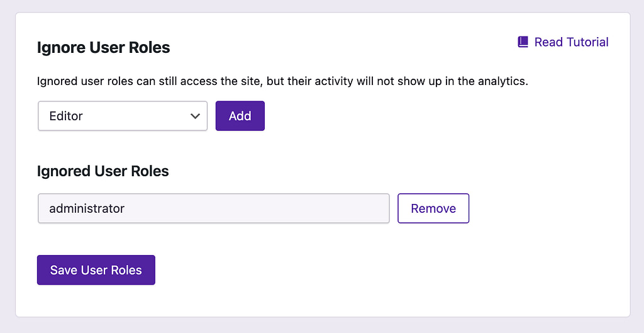Open the Read Tutorial link
Image resolution: width=644 pixels, height=333 pixels.
click(x=563, y=42)
